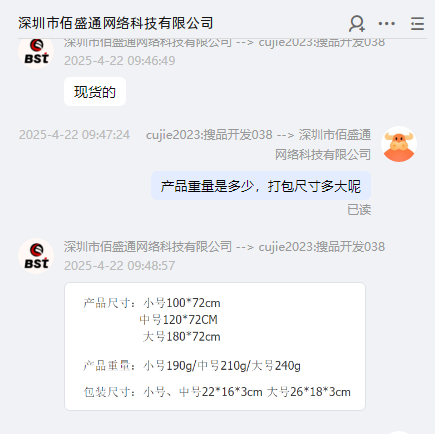Click the BST avatar beside 09:48:57 message
Viewport: 435px width, 434px height.
(36, 256)
